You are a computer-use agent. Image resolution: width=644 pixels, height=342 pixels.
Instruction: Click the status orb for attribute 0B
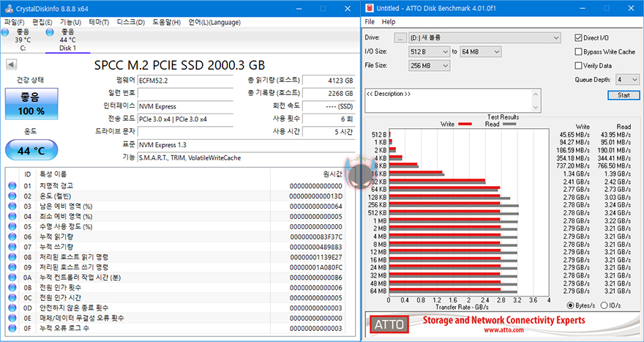(12, 287)
